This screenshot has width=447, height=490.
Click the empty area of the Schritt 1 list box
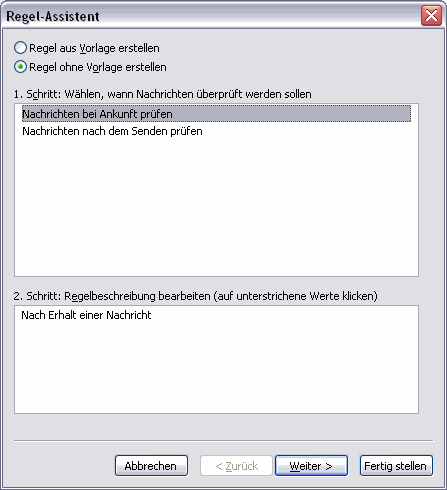pyautogui.click(x=216, y=207)
